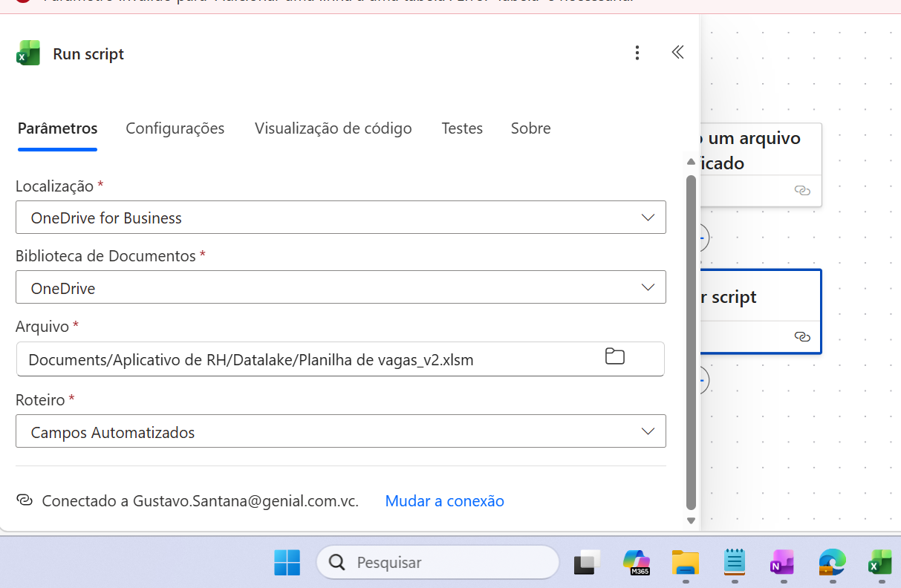Viewport: 901px width, 588px height.
Task: Collapse the Run script panel with the double chevron
Action: (677, 53)
